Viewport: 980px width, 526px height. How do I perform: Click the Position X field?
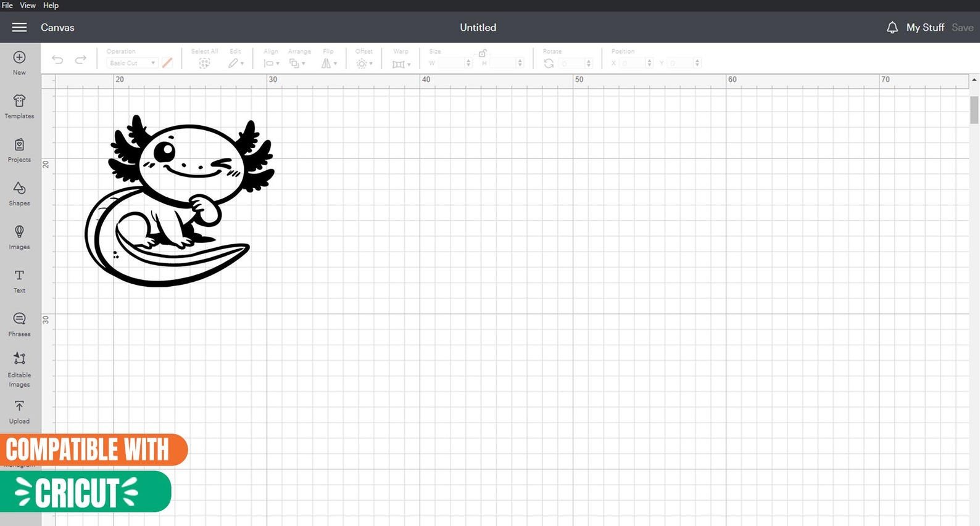pyautogui.click(x=633, y=63)
